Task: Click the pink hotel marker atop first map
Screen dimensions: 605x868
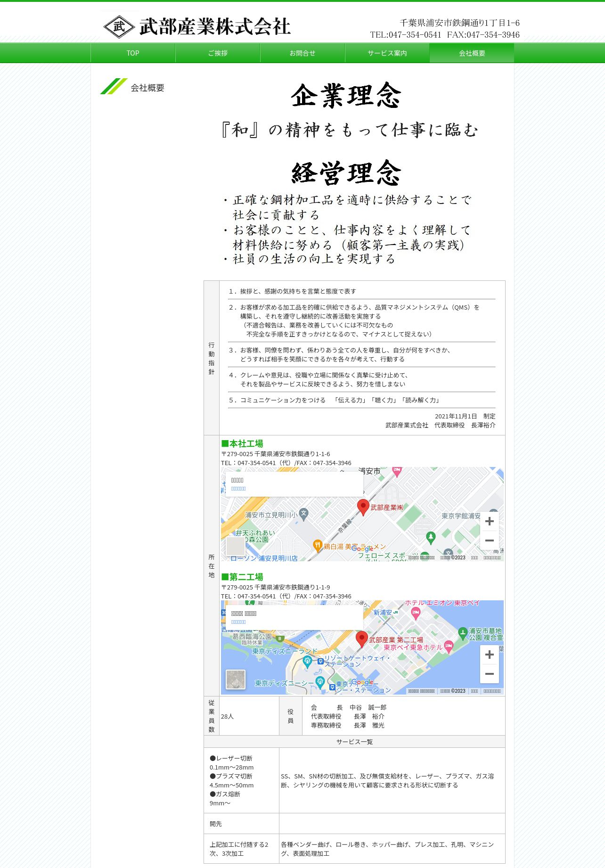Action: tap(397, 471)
